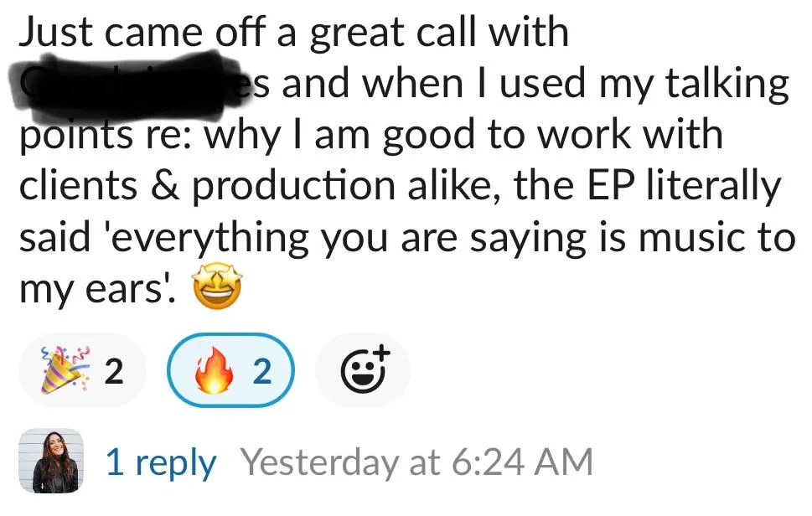Click the party popper reaction emoji

tap(65, 370)
